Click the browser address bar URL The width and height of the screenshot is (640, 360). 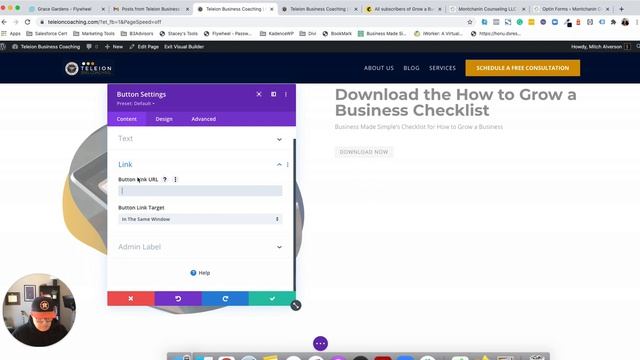pos(104,22)
